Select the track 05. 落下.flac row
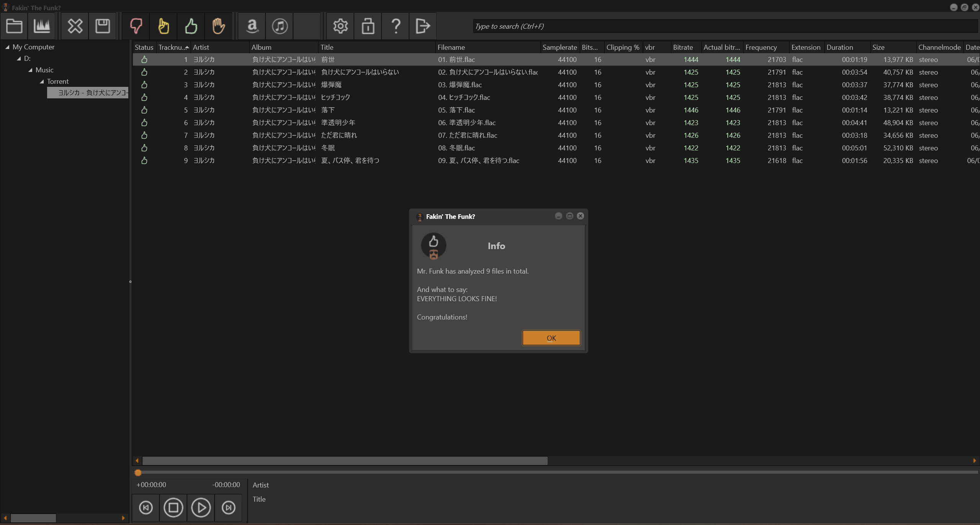Screen dimensions: 980x525 456,110
